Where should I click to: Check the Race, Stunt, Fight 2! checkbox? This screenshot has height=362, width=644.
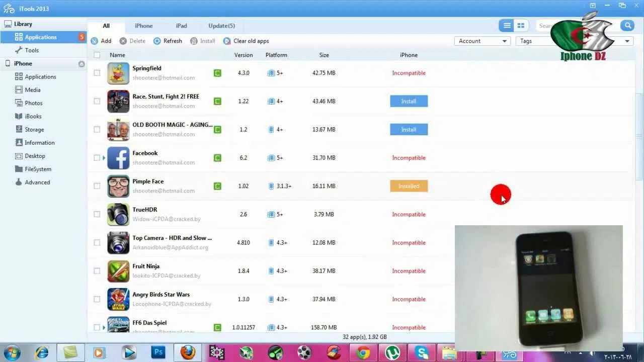coord(97,101)
